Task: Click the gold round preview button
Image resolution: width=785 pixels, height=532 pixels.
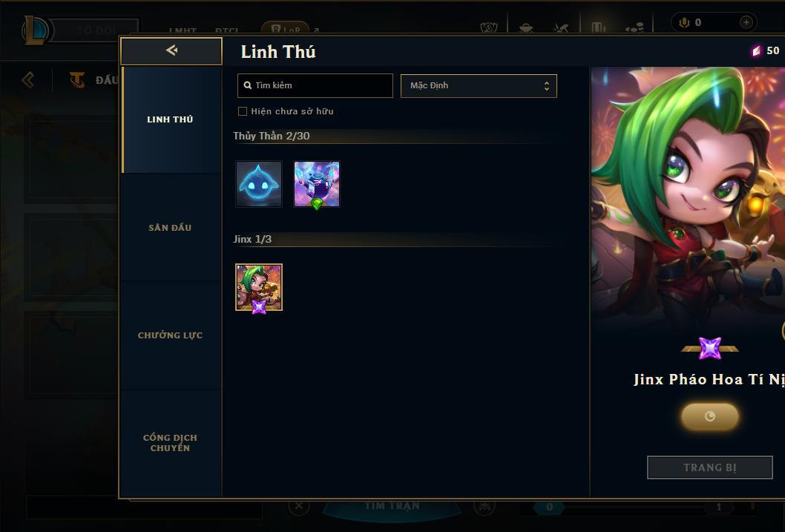Action: (710, 416)
